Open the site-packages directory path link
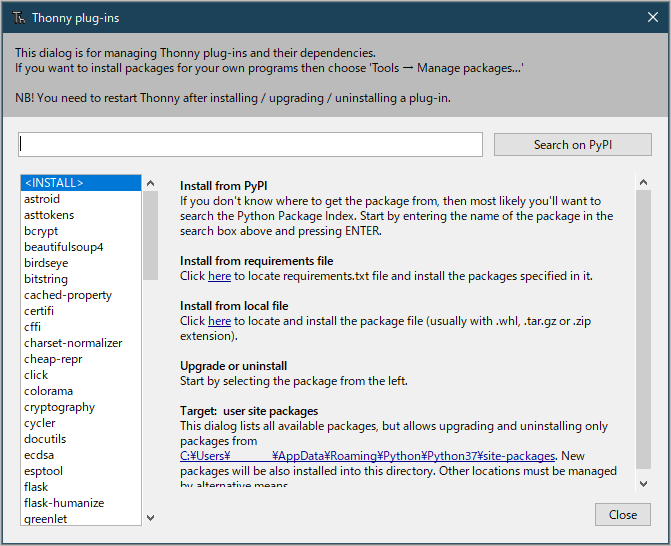671x546 pixels. [367, 456]
